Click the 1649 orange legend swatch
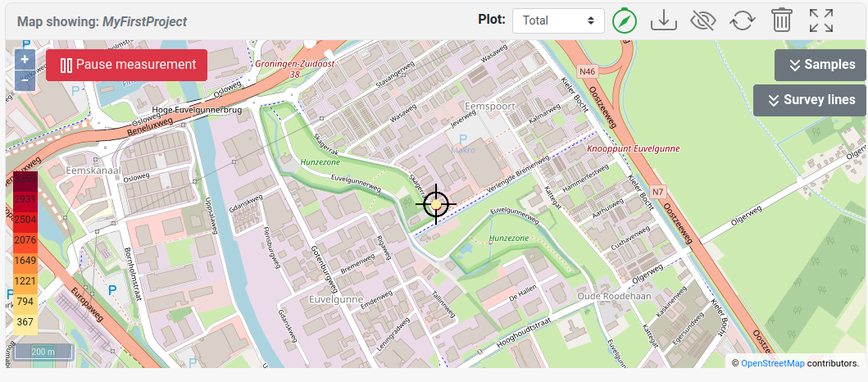The image size is (868, 382). point(25,261)
